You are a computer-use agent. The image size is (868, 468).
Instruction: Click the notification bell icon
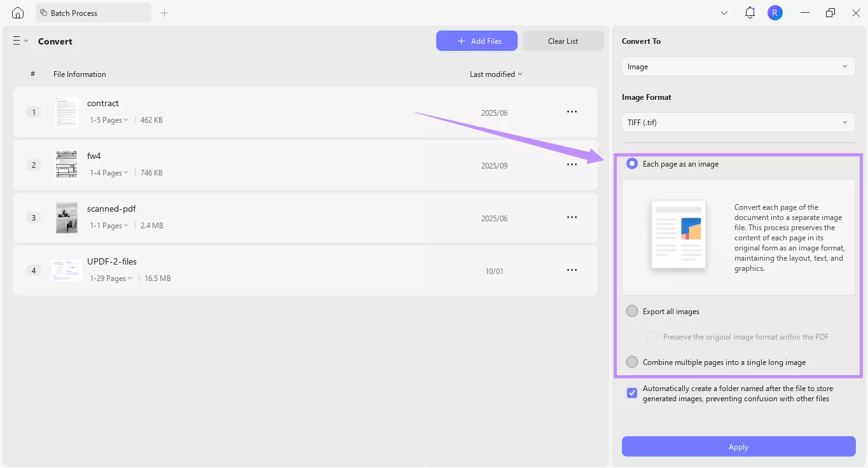pyautogui.click(x=749, y=12)
